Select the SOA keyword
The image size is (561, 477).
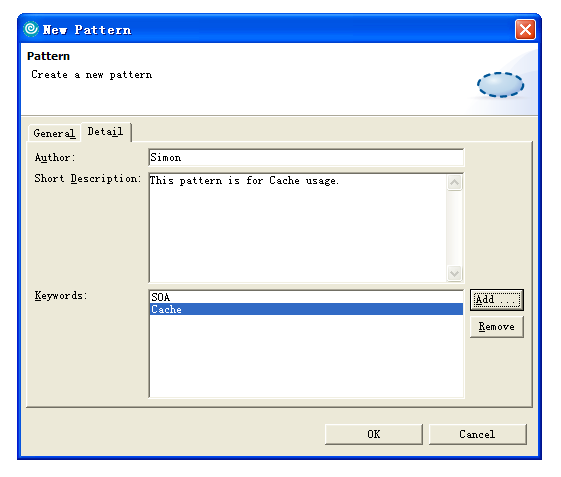306,297
